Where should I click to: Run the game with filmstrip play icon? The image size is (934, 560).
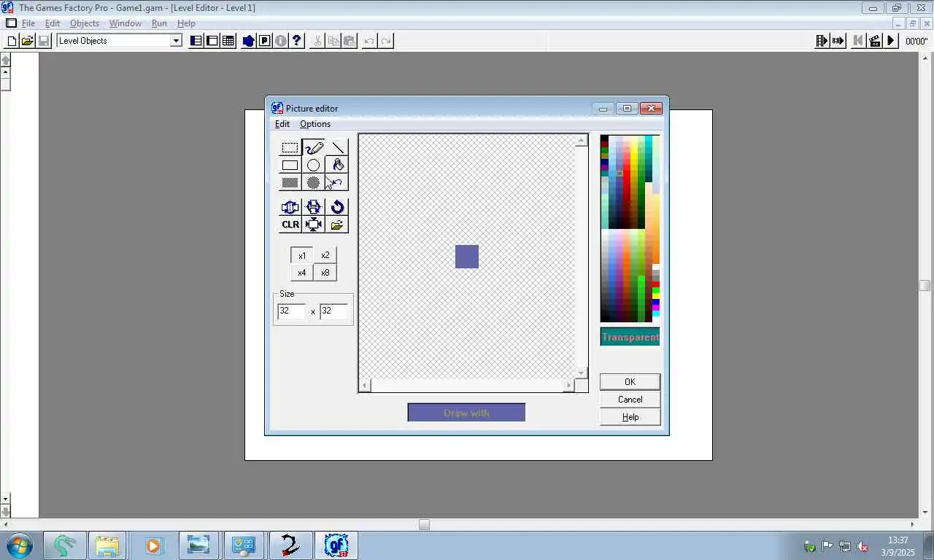[x=822, y=41]
